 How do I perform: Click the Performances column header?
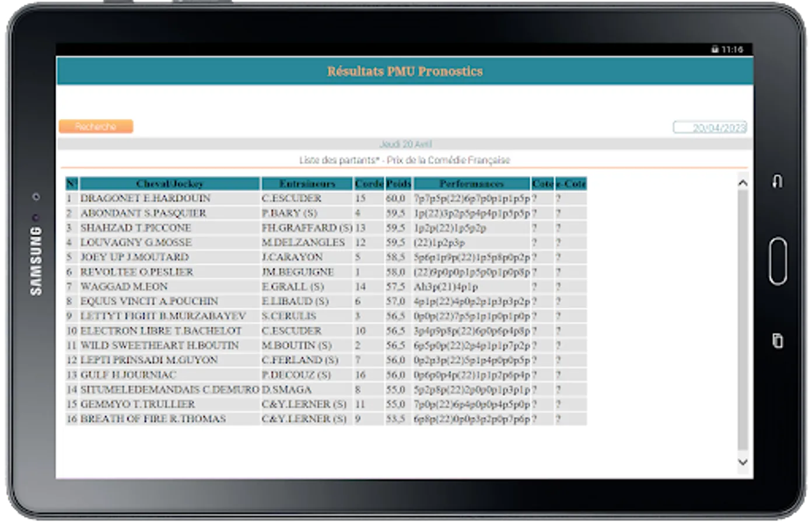tap(472, 184)
